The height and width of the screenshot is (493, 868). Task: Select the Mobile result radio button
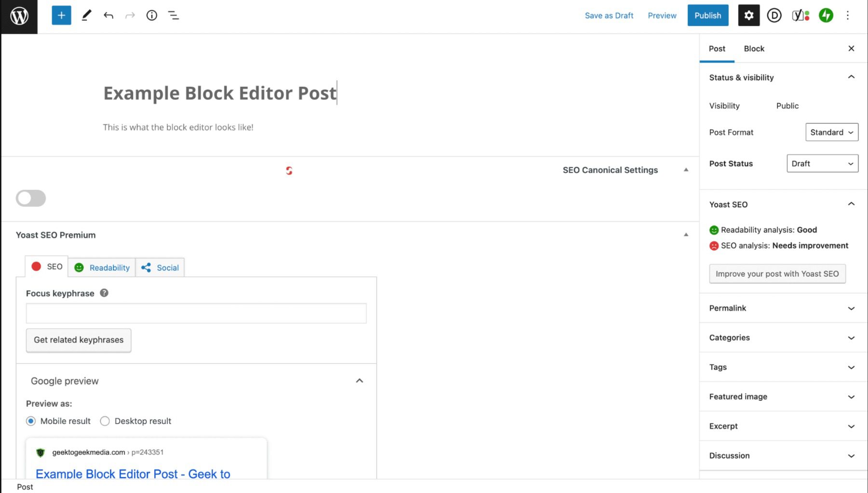(31, 421)
